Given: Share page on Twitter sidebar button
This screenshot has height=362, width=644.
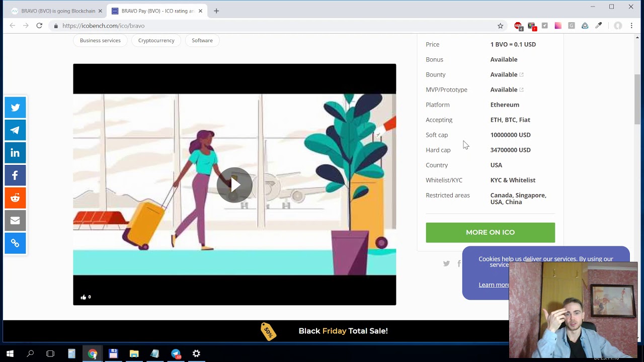Looking at the screenshot, I should [15, 108].
